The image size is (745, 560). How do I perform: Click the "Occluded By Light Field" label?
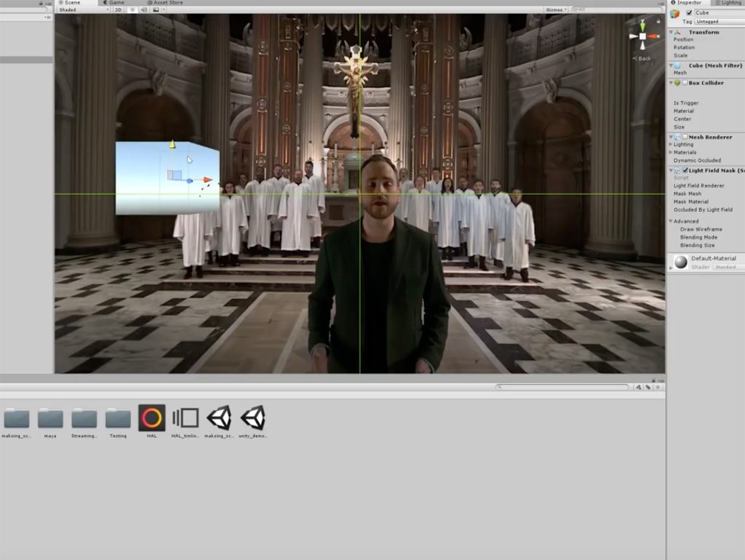(703, 209)
